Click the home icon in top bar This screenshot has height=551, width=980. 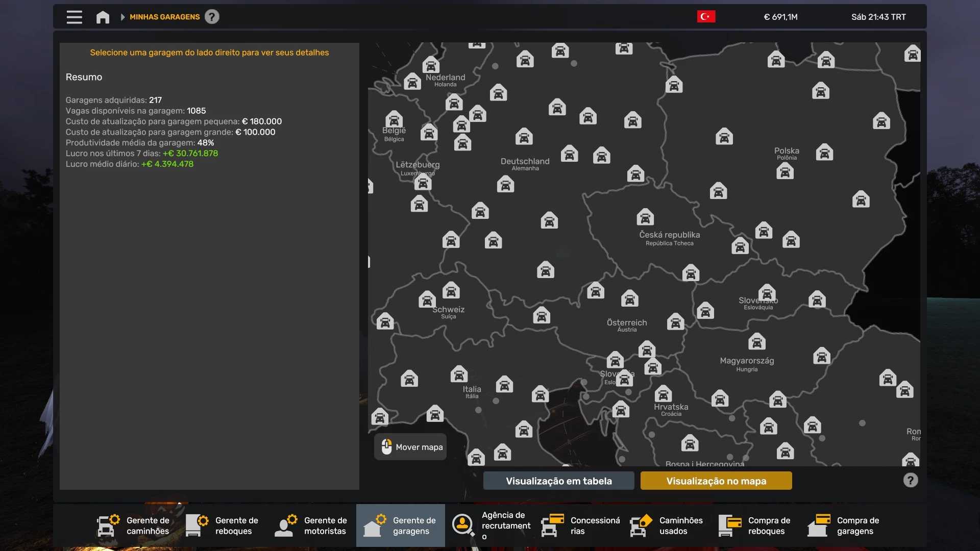(x=103, y=17)
